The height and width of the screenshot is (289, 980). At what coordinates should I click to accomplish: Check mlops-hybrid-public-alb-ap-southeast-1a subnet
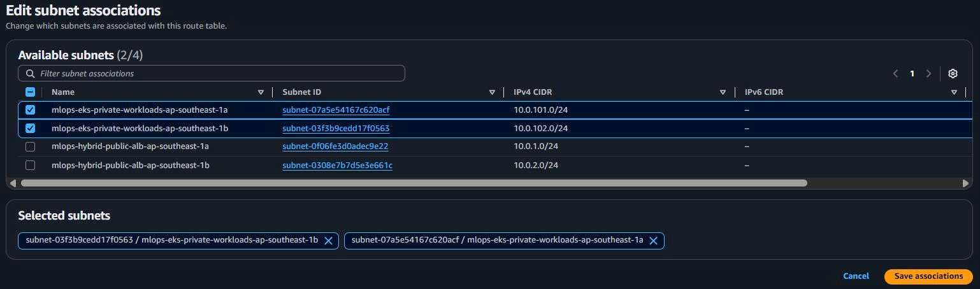[30, 146]
